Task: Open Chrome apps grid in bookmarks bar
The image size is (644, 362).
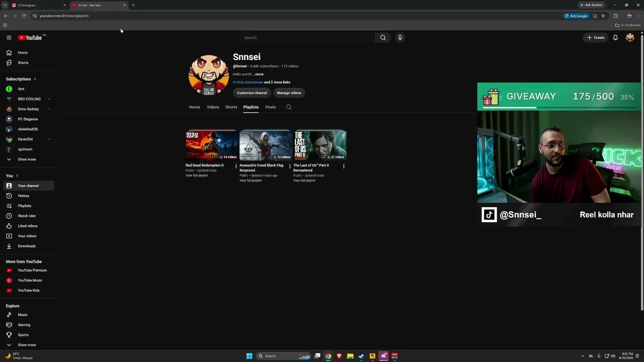Action: coord(5,25)
